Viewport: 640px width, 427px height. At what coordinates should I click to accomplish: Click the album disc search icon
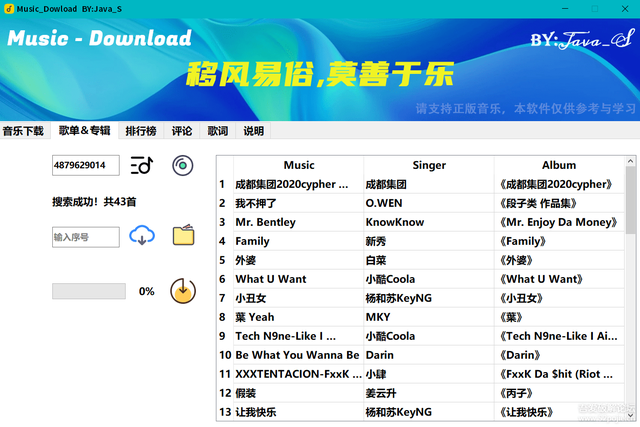click(x=182, y=165)
